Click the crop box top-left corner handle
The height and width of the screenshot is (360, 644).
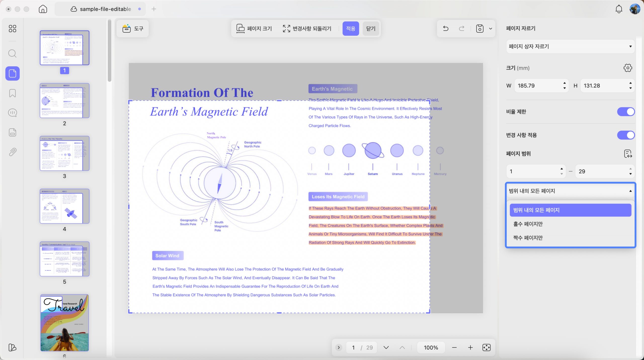tap(130, 102)
